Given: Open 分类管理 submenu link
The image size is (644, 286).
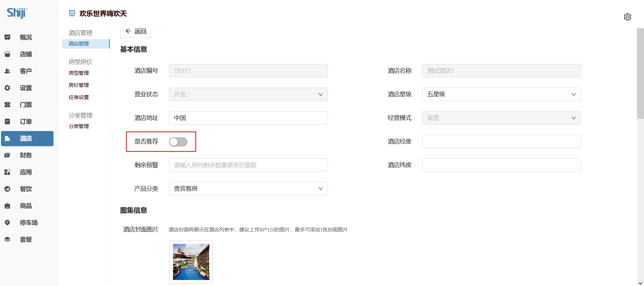Looking at the screenshot, I should (79, 126).
